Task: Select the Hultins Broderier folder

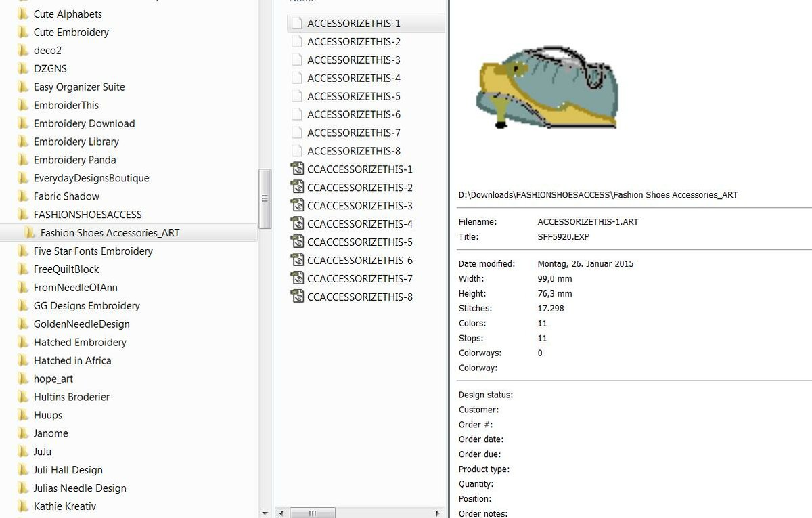Action: (x=72, y=397)
